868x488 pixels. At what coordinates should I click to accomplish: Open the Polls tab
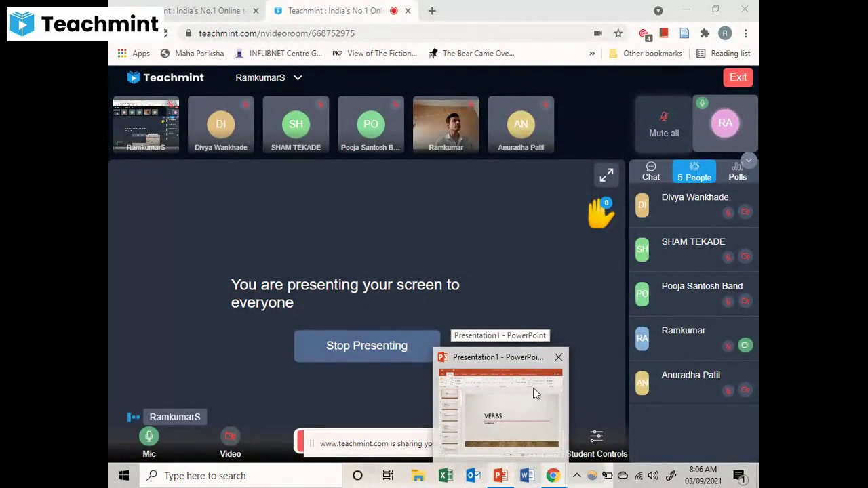pos(738,171)
